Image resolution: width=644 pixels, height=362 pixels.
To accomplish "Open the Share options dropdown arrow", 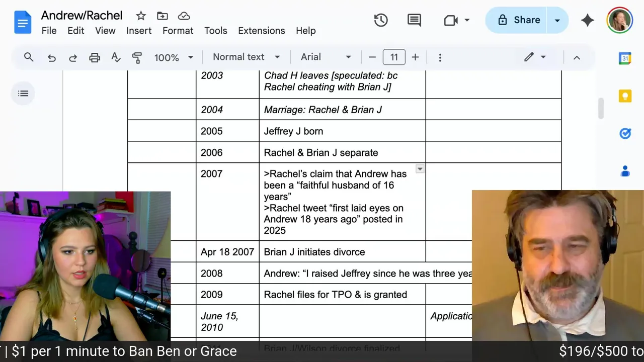I will (557, 20).
